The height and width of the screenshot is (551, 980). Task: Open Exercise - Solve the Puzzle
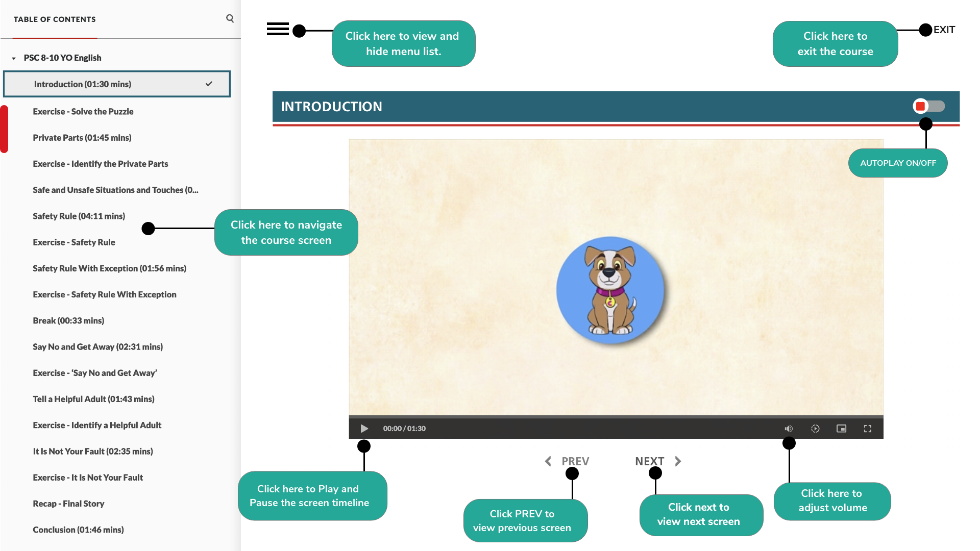83,112
